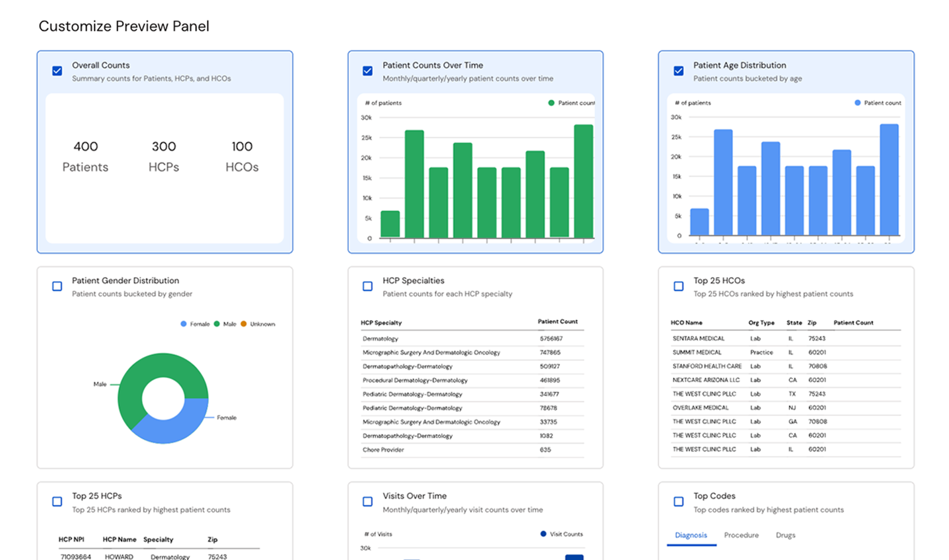Image resolution: width=949 pixels, height=560 pixels.
Task: Click the 100 HCOs summary count
Action: tap(242, 156)
